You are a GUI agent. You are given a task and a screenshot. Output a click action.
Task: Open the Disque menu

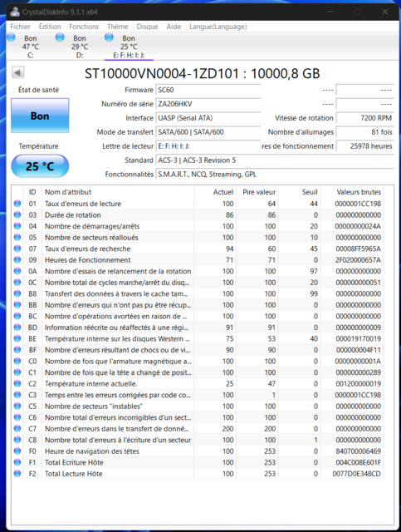[147, 27]
